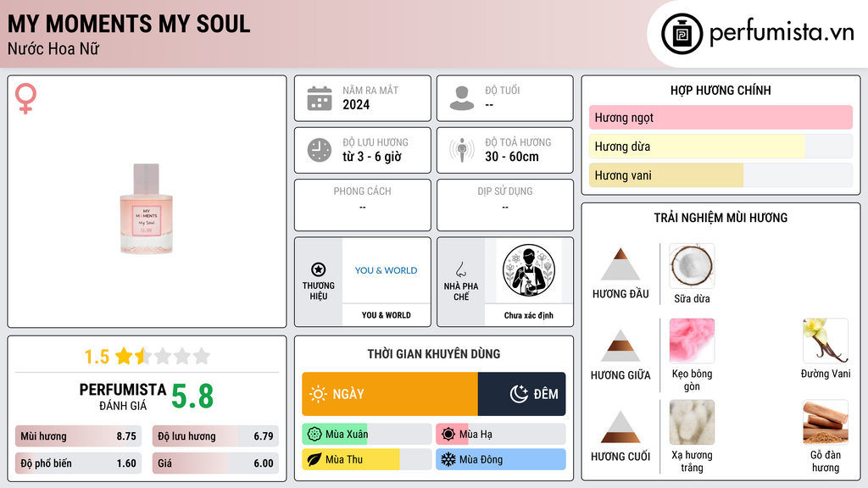Click the Độ phổ biến 1.60 score bar

(x=78, y=463)
